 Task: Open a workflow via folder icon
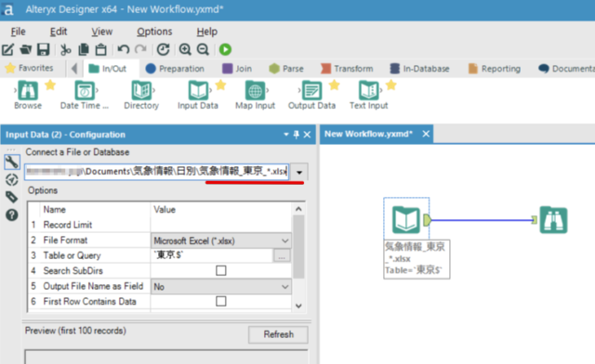point(26,49)
